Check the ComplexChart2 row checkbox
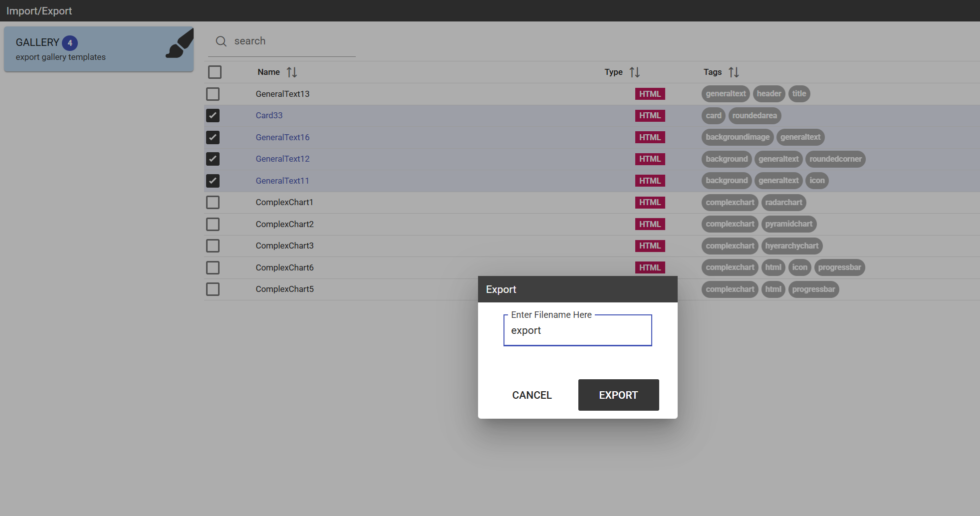The width and height of the screenshot is (980, 516). pyautogui.click(x=213, y=224)
